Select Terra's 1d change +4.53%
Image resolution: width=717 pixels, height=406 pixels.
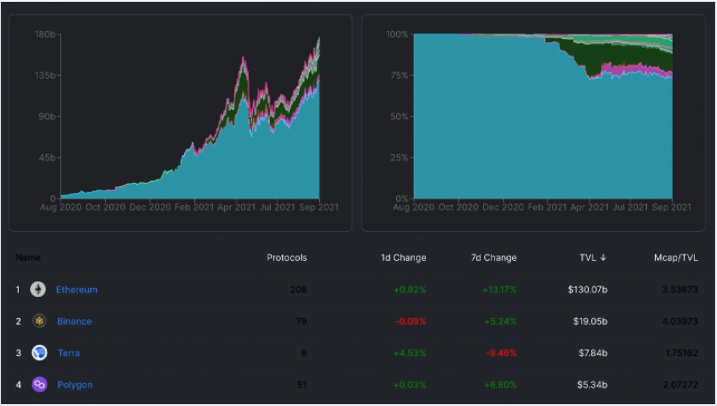tap(410, 353)
